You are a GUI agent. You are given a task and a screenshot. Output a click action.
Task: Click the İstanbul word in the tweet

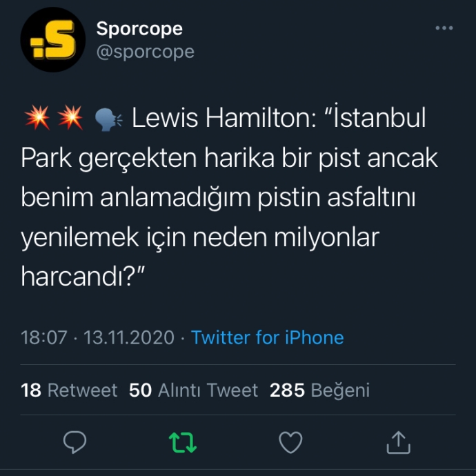point(379,117)
